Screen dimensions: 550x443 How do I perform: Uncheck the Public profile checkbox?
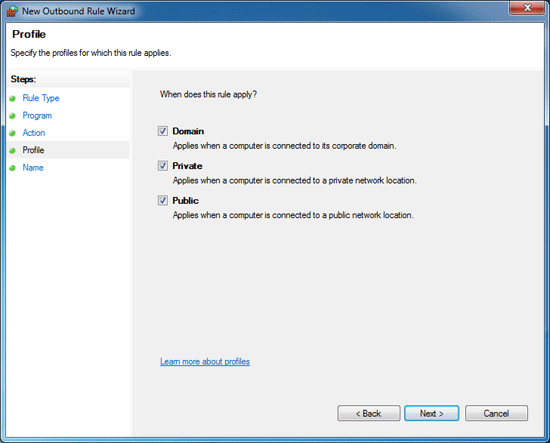163,201
